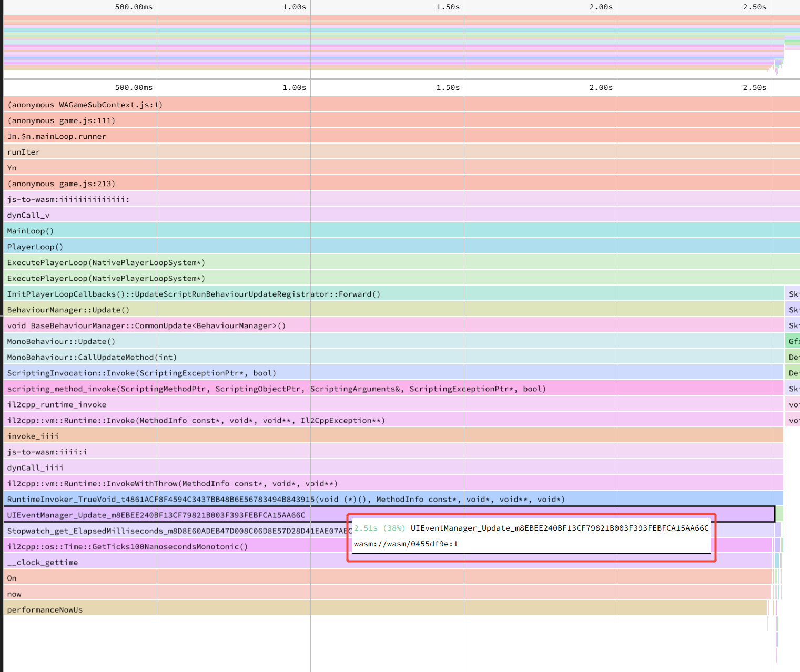800x672 pixels.
Task: Click the performanceNowUs frame
Action: click(x=385, y=609)
